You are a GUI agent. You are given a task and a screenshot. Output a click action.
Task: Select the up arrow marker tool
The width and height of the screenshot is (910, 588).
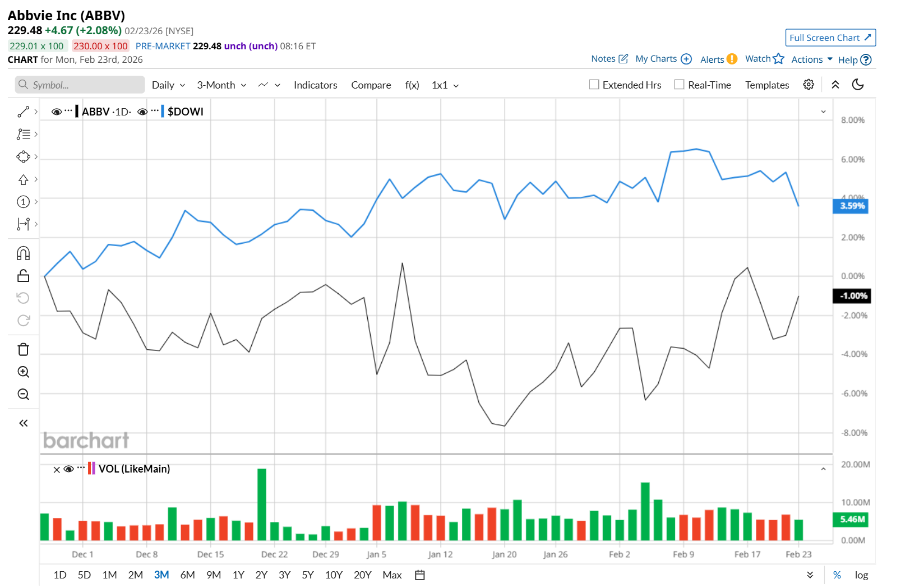click(23, 179)
